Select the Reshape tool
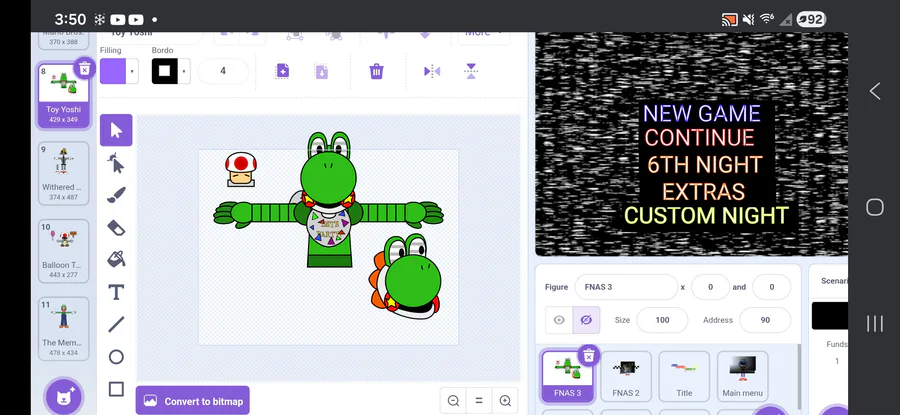The width and height of the screenshot is (900, 415). click(116, 164)
